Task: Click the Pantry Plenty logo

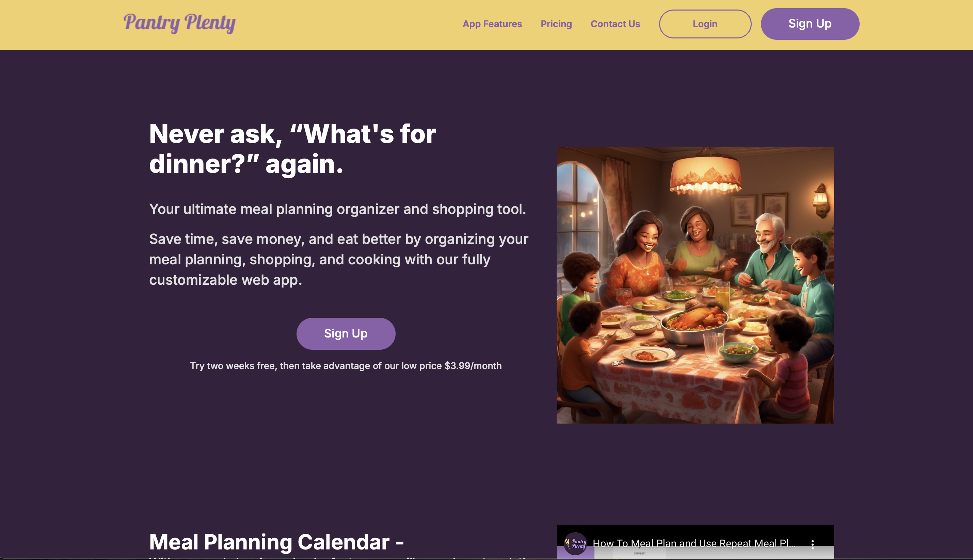Action: (179, 23)
